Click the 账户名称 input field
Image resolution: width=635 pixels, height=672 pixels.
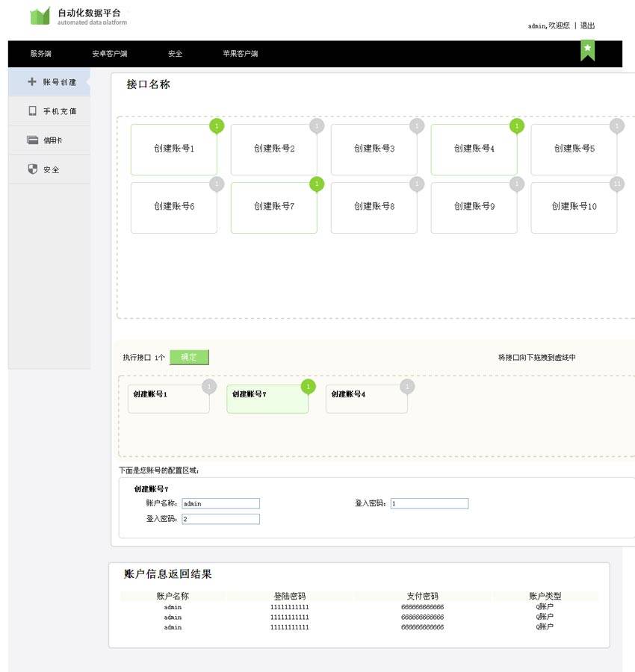(x=220, y=503)
